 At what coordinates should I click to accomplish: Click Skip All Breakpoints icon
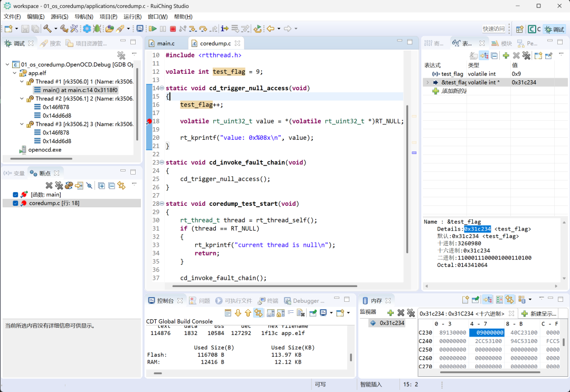(90, 185)
